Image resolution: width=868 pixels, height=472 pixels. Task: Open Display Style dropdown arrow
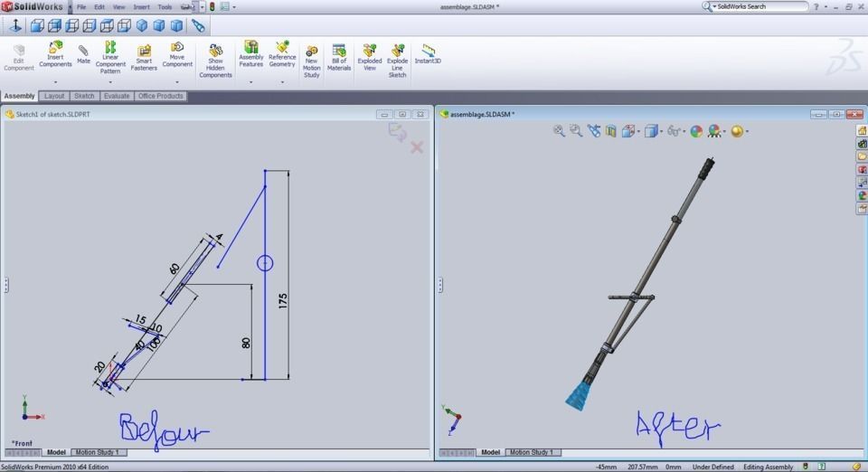coord(661,132)
